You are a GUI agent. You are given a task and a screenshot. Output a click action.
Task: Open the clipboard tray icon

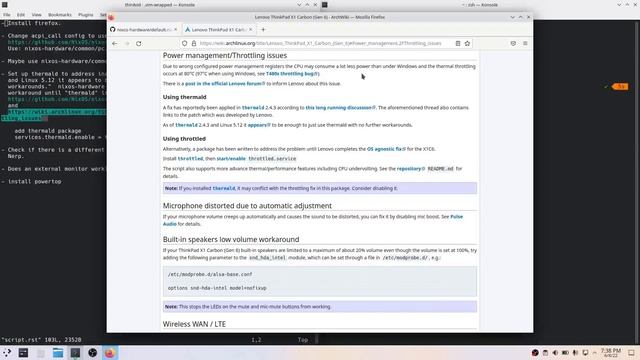coord(545,353)
